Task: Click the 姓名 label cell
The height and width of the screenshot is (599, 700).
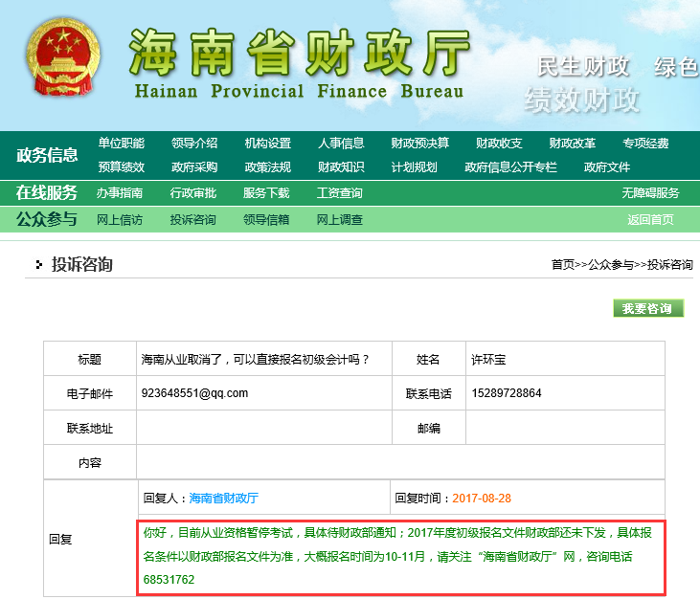Action: [x=429, y=359]
